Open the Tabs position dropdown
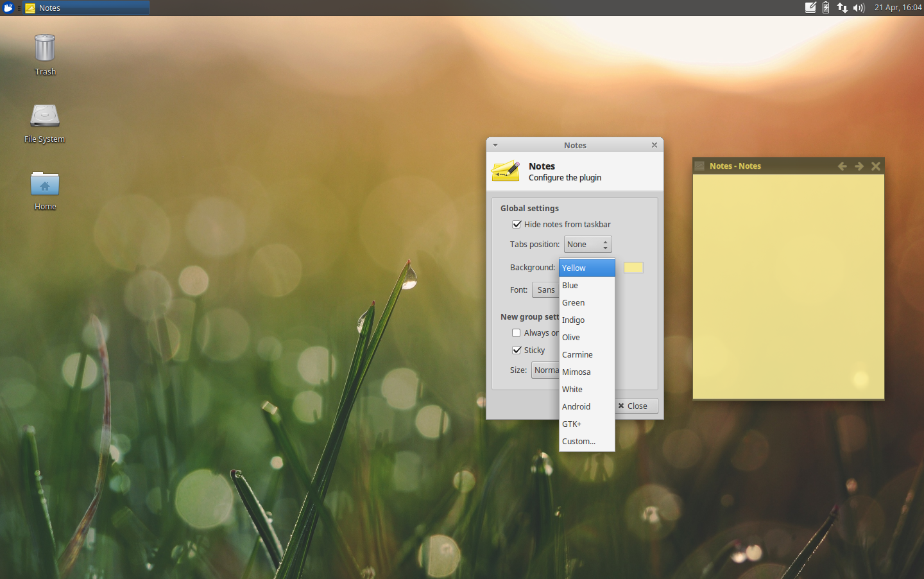Screen dimensions: 924x579 click(587, 244)
